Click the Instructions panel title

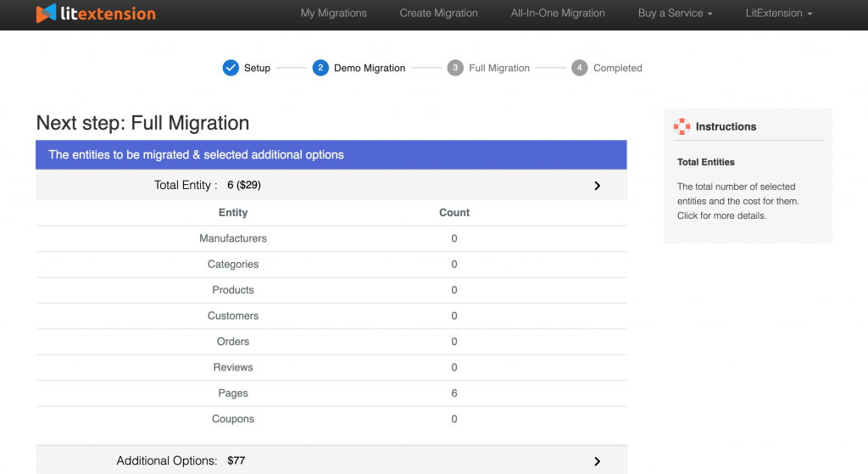[x=726, y=127]
